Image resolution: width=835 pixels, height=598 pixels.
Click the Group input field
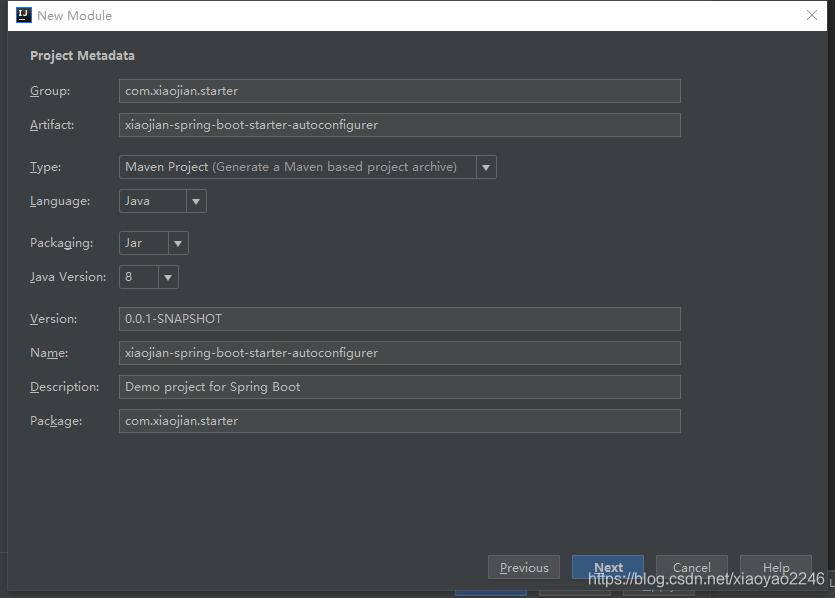coord(399,91)
